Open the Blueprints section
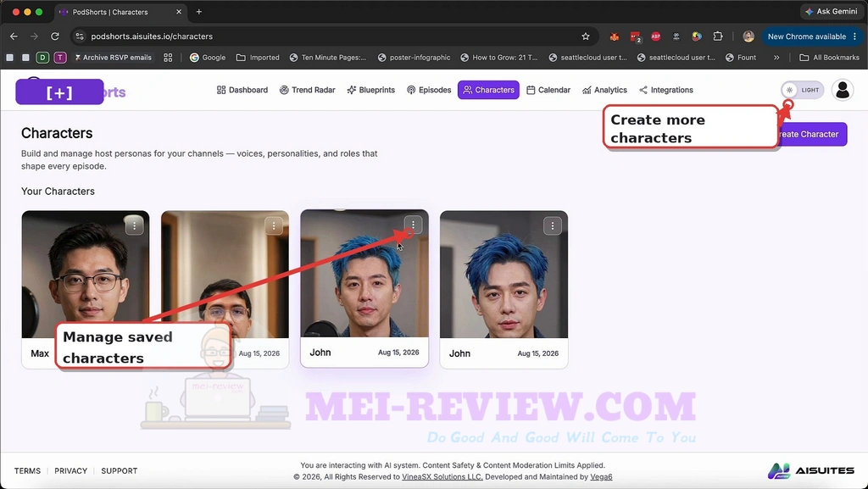 (371, 90)
